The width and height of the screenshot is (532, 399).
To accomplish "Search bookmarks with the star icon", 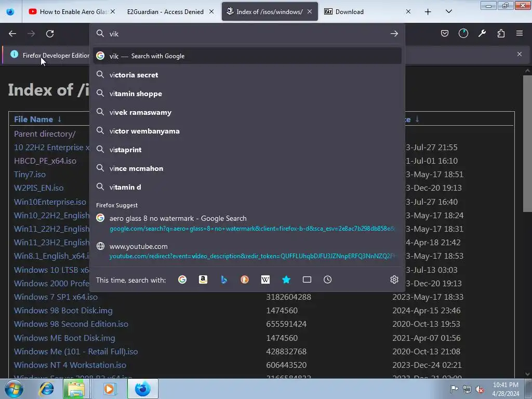I will click(286, 280).
